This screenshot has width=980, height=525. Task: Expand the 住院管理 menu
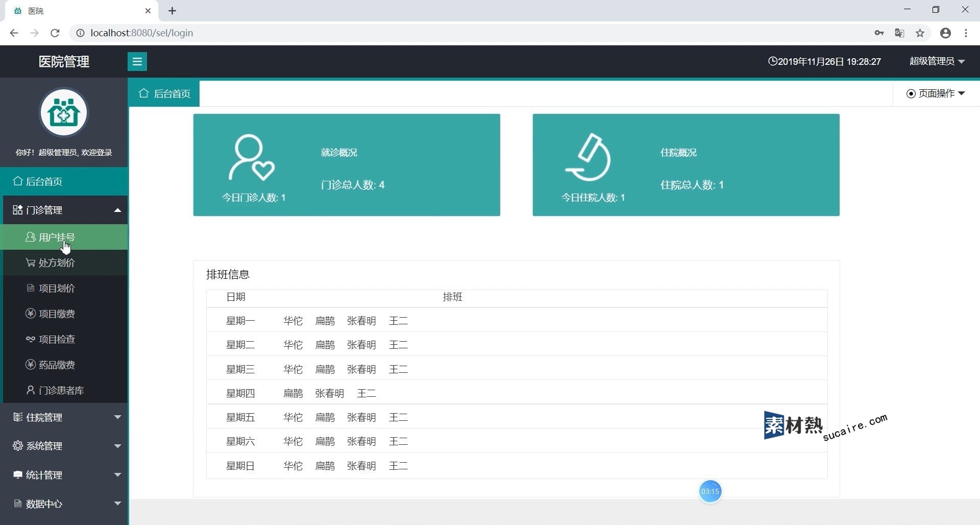point(64,417)
